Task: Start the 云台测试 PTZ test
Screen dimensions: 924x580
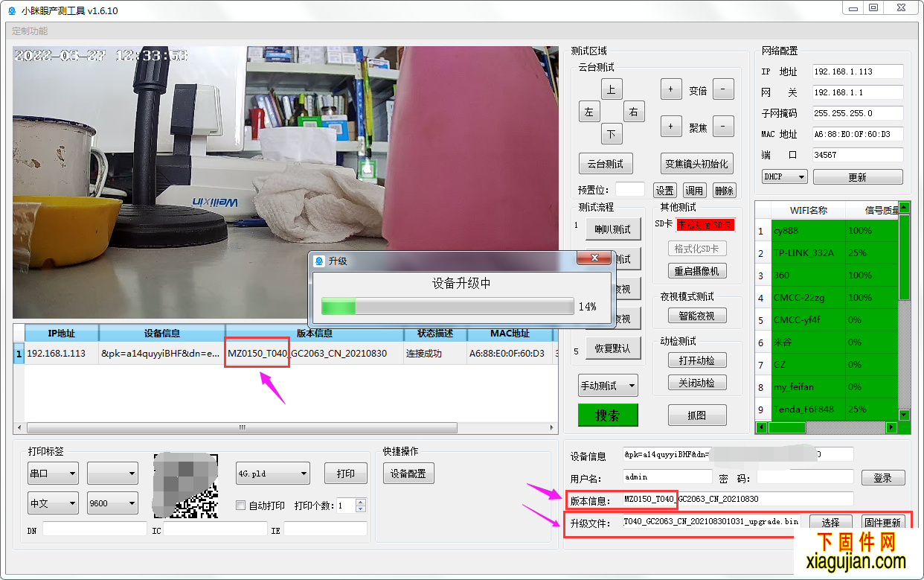Action: click(605, 164)
